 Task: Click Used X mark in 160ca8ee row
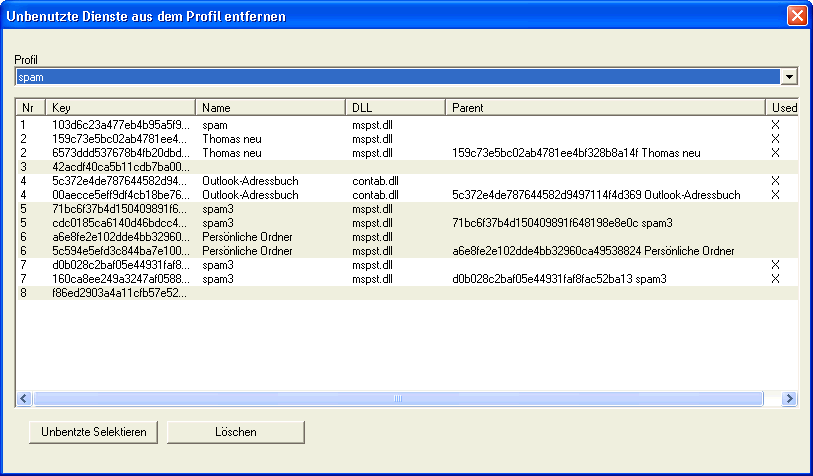[x=775, y=278]
